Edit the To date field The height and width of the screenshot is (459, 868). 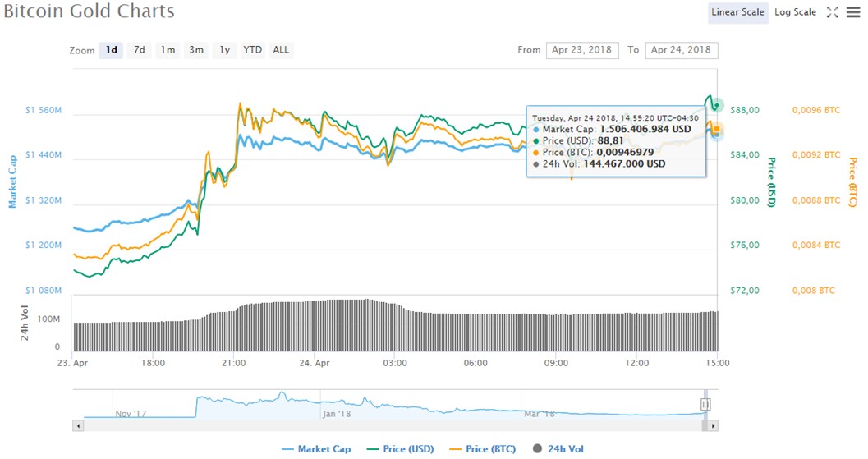682,50
